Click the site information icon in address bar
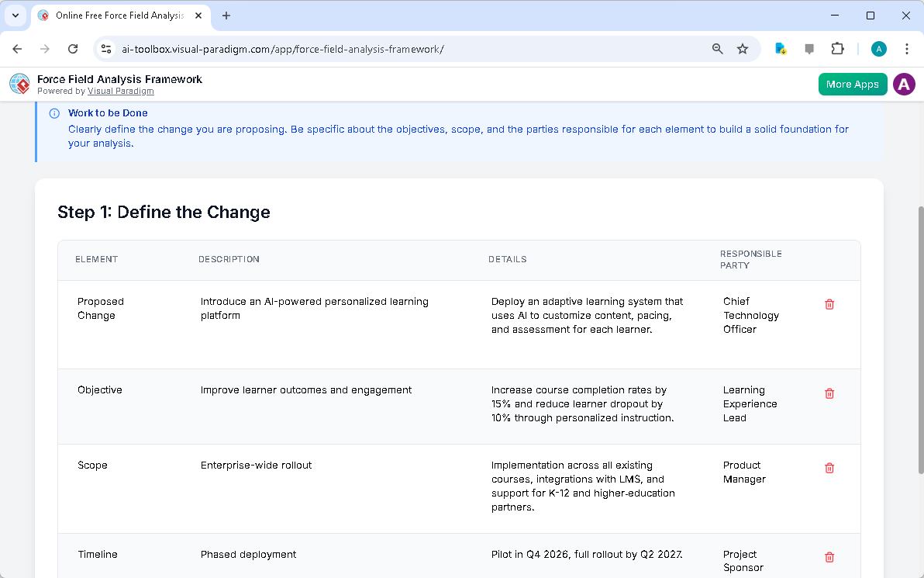The image size is (924, 578). 107,49
